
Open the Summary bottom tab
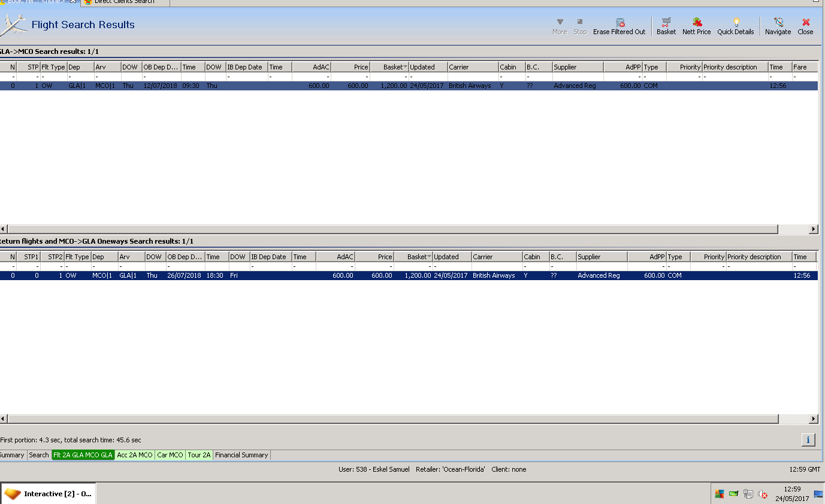(12, 455)
